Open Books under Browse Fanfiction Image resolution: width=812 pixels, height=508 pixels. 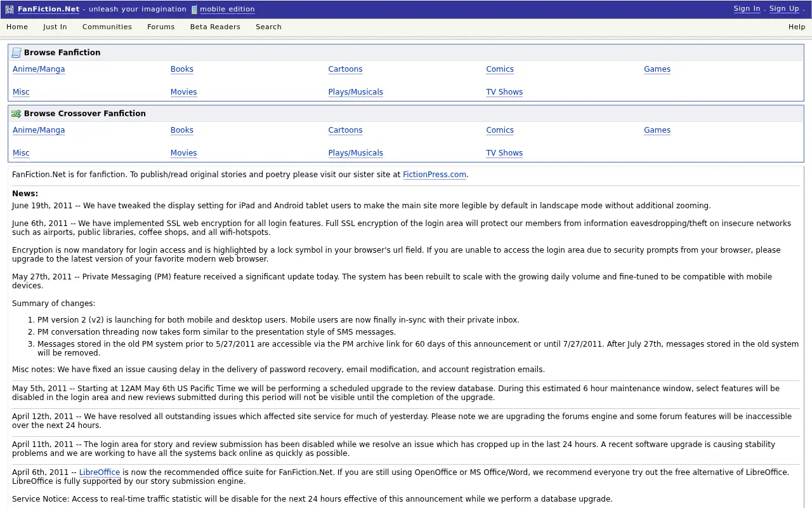point(182,69)
